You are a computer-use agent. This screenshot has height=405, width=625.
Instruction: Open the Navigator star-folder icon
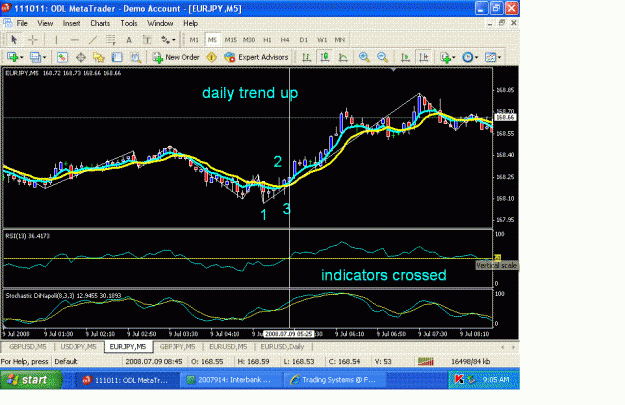[98, 57]
